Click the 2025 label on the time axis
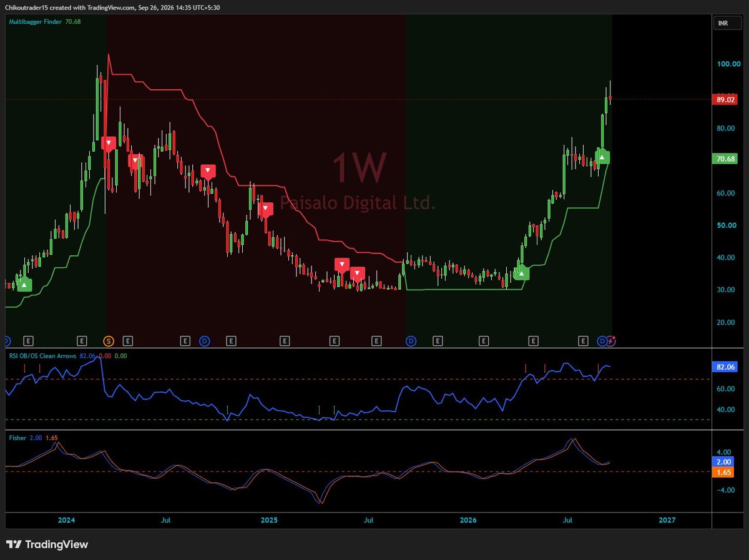Screen dimensions: 749x560 point(268,519)
